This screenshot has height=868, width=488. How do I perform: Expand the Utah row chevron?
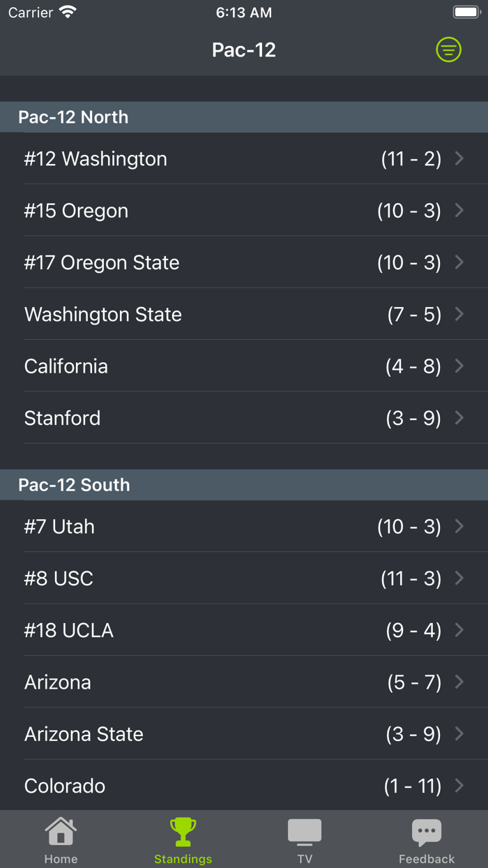(x=459, y=526)
